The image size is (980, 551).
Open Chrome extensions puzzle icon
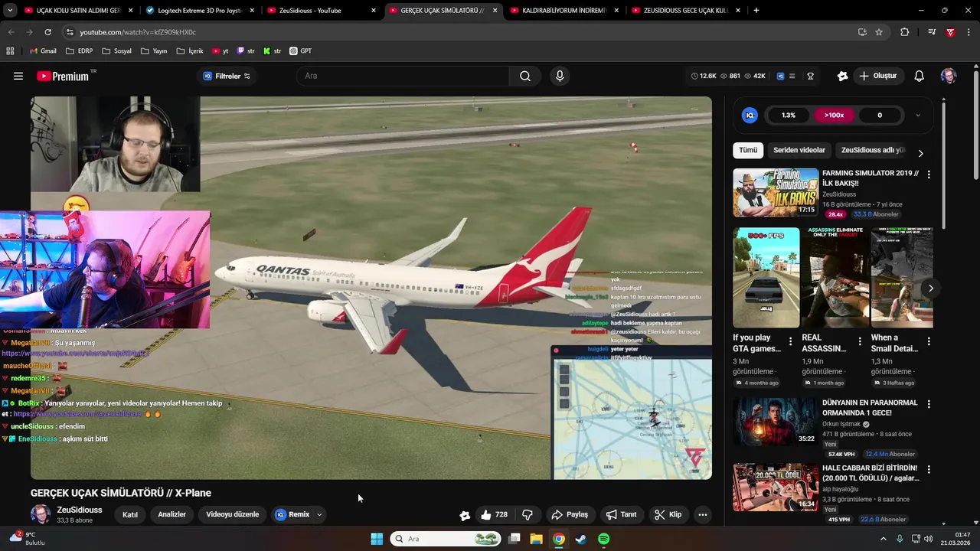click(x=904, y=32)
